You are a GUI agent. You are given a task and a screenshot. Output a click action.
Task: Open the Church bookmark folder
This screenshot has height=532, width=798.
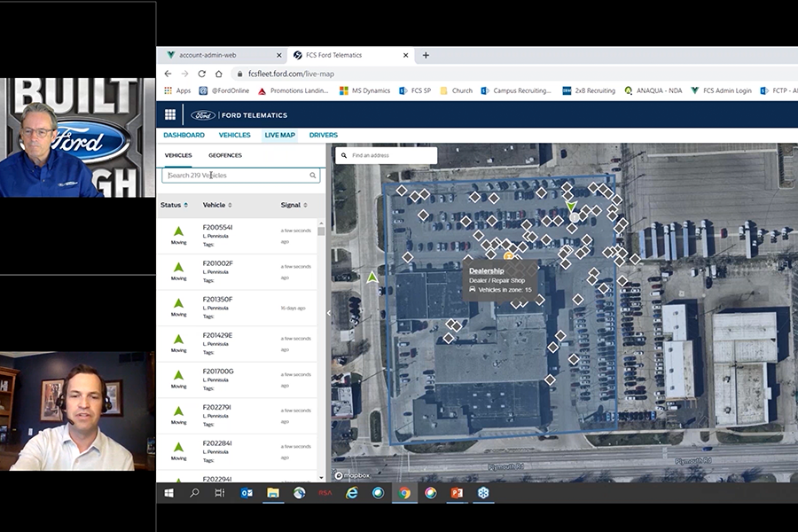pyautogui.click(x=456, y=90)
